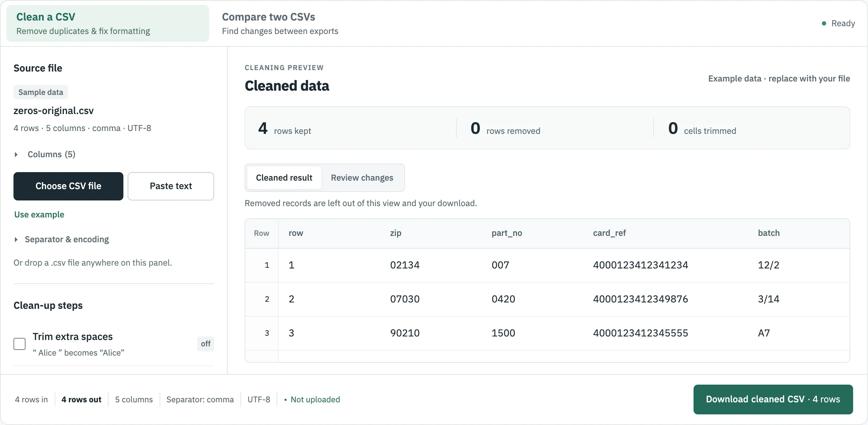The height and width of the screenshot is (425, 868).
Task: Click the 4 rows out status entry
Action: [x=81, y=399]
